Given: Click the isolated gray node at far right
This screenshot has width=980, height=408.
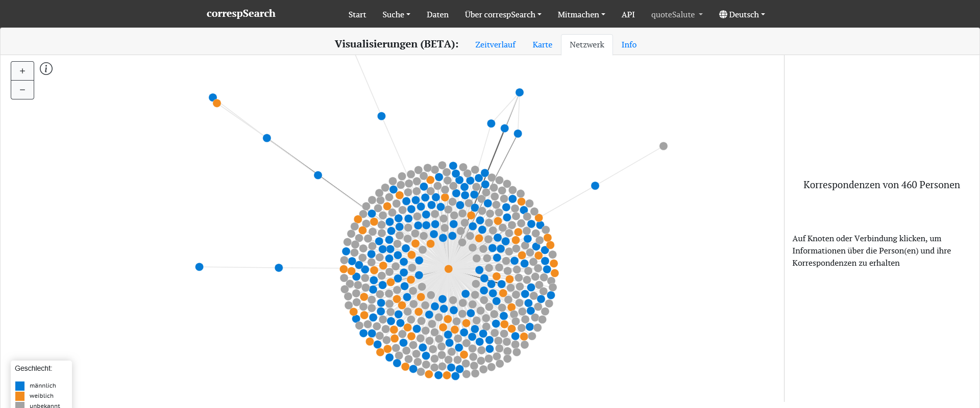Looking at the screenshot, I should (663, 146).
